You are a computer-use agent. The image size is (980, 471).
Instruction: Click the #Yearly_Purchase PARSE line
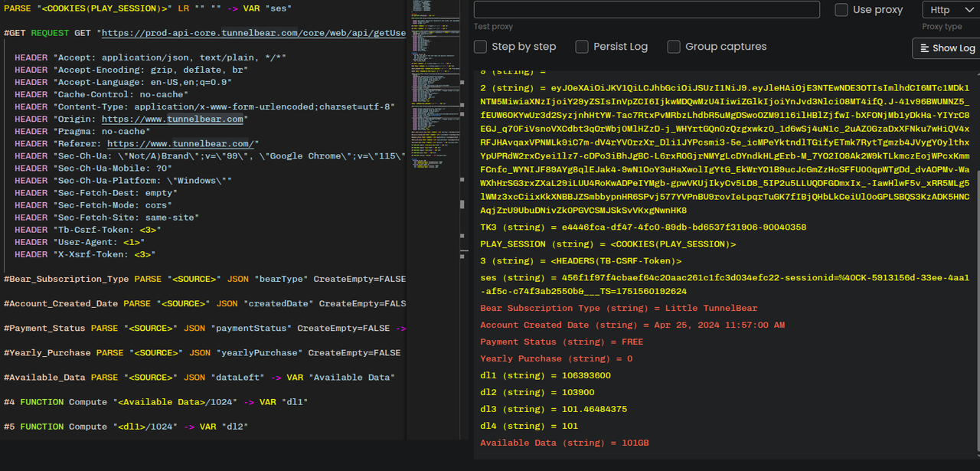pyautogui.click(x=202, y=352)
